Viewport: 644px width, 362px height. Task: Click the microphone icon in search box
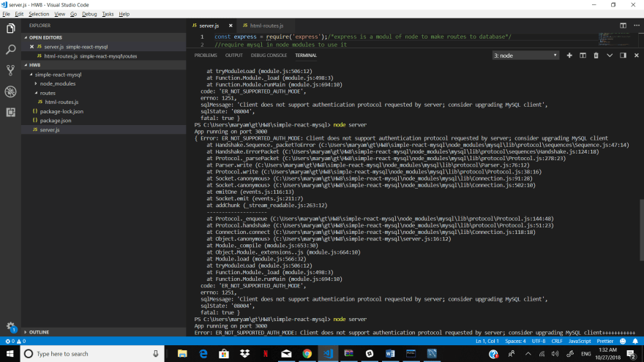156,353
